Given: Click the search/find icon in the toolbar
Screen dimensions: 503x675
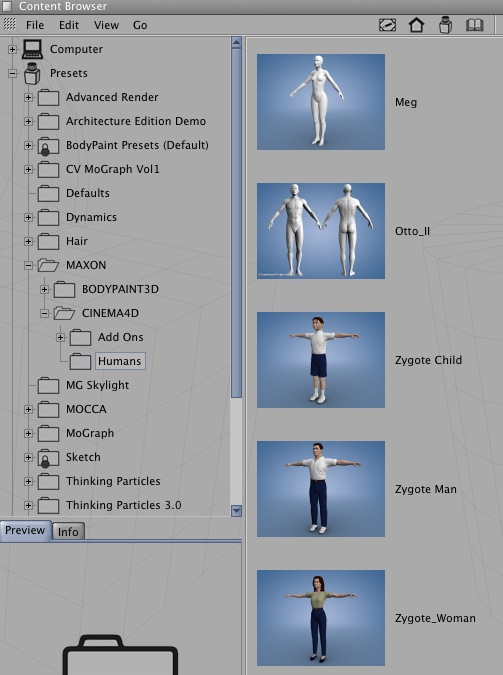Looking at the screenshot, I should click(387, 25).
